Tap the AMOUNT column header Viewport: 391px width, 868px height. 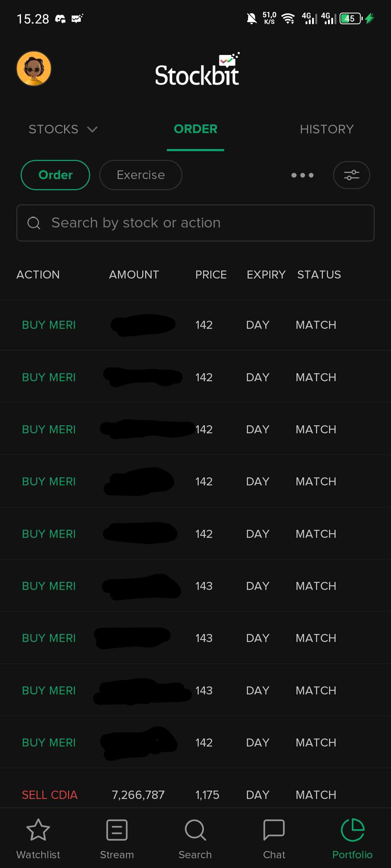[x=134, y=275]
